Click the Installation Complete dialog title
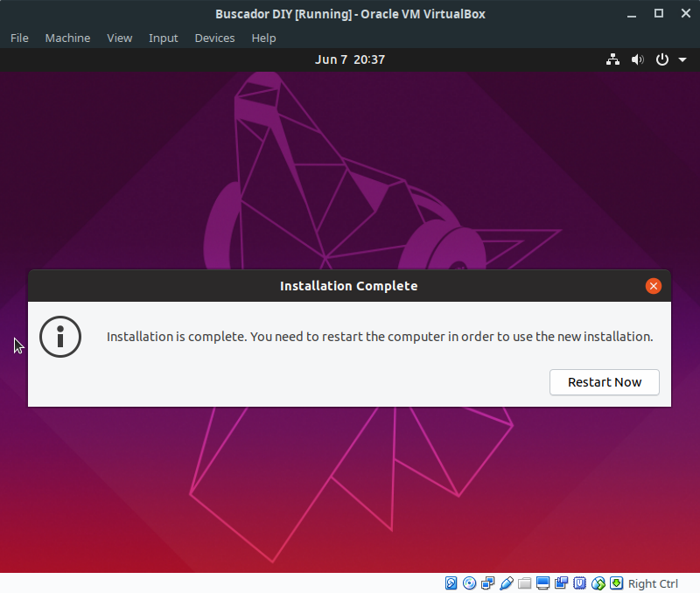 click(348, 286)
